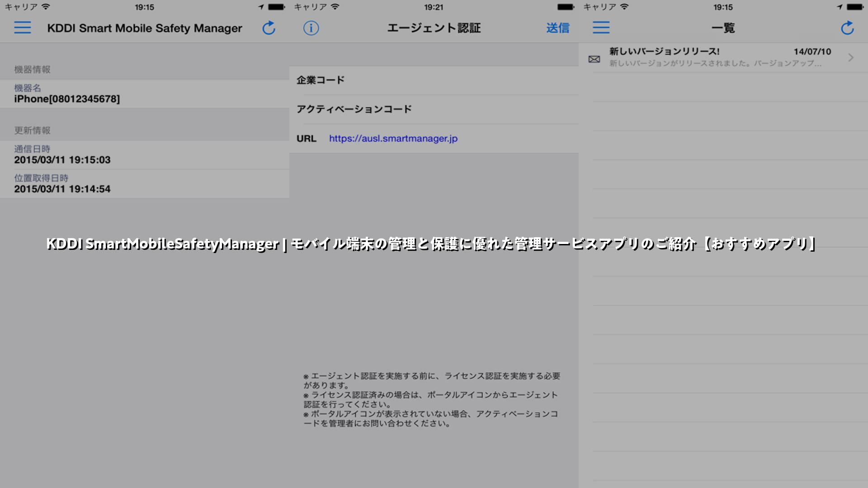The width and height of the screenshot is (868, 488).
Task: Tap the 一覧 title
Action: pyautogui.click(x=723, y=28)
